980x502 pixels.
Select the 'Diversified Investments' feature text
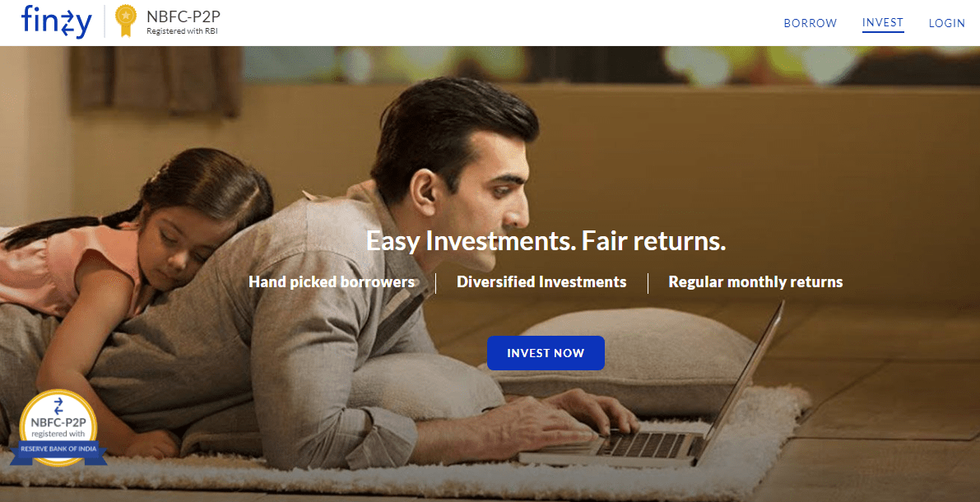click(541, 282)
